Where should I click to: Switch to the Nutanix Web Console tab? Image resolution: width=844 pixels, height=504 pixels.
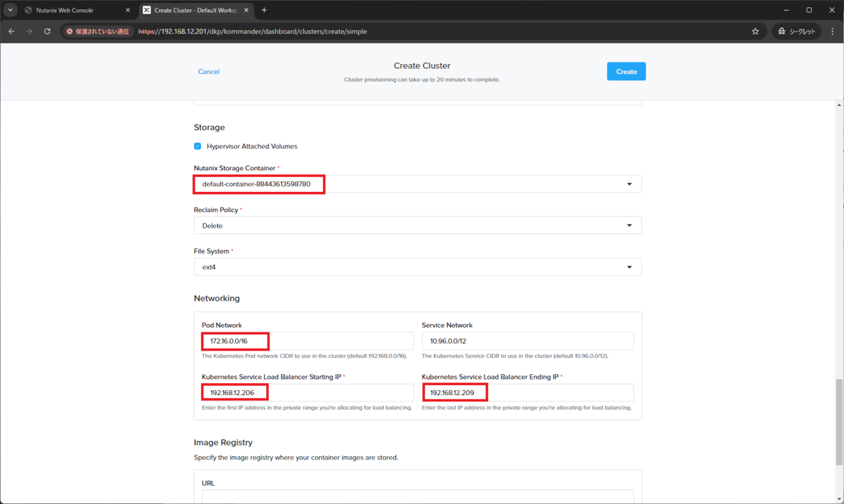point(75,11)
